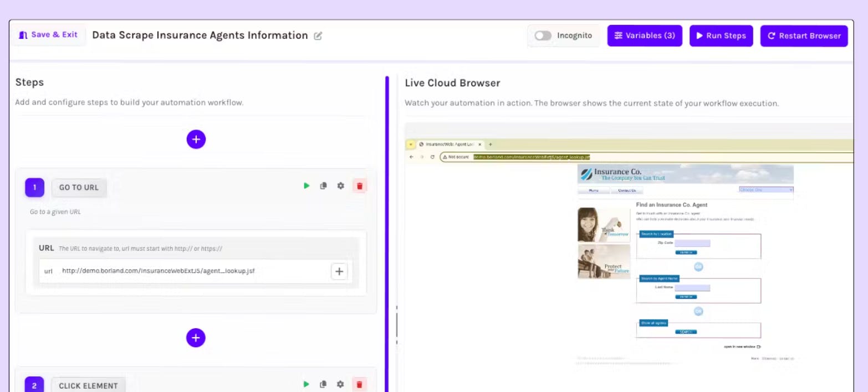868x392 pixels.
Task: Click the GO TO URL step label
Action: click(x=79, y=187)
